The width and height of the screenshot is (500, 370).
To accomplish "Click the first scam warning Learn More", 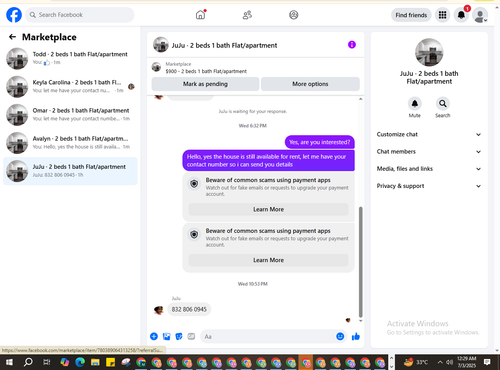I will [x=268, y=209].
